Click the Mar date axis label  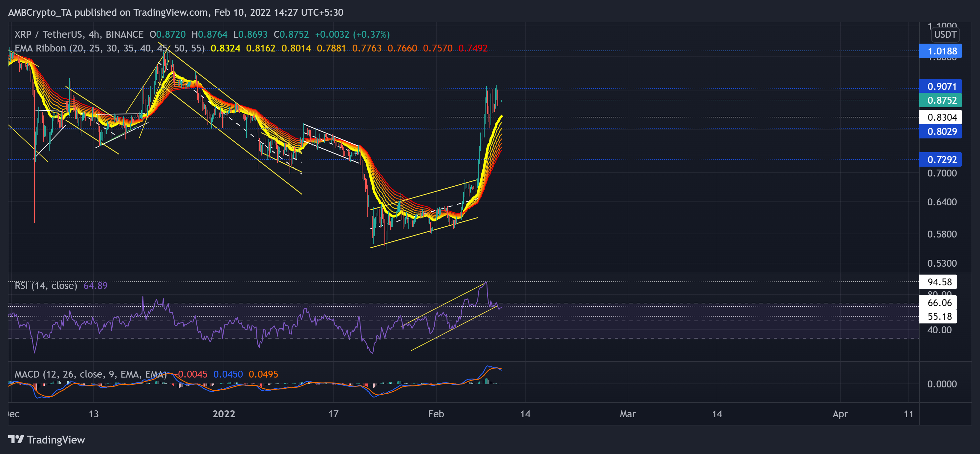(627, 414)
